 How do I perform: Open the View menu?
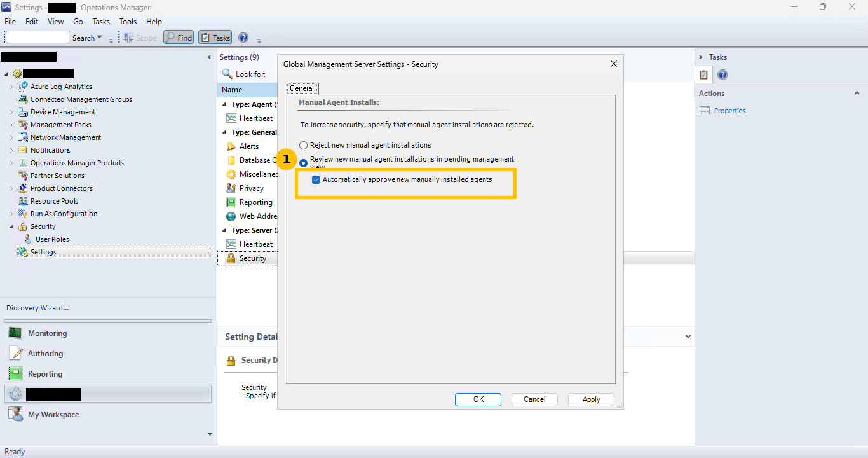coord(56,22)
